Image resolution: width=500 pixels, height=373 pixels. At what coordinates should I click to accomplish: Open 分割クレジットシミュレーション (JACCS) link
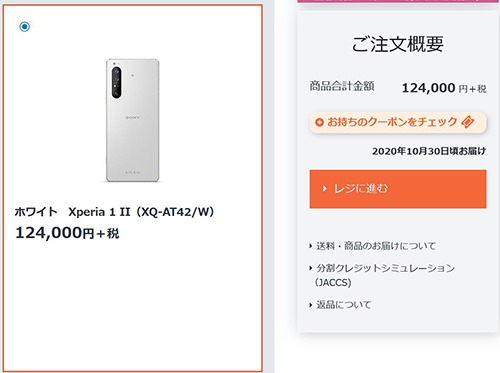[385, 275]
